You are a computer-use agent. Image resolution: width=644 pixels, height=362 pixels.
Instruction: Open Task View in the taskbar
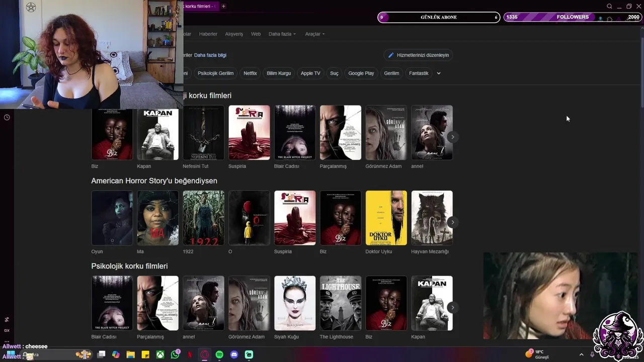coord(101,354)
